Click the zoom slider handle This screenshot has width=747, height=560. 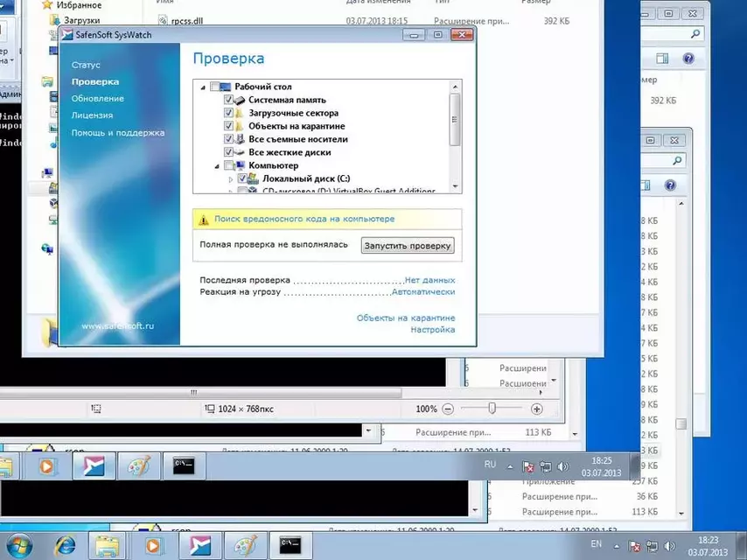492,408
